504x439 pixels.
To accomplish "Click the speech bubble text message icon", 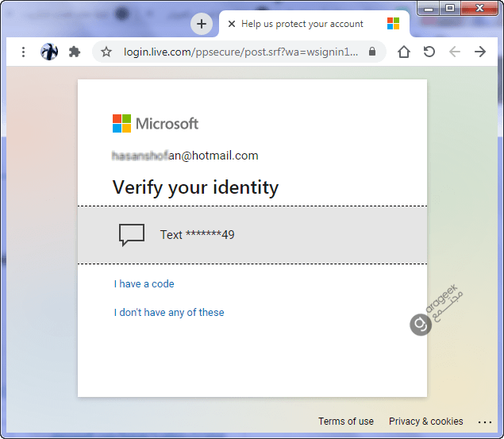I will [132, 235].
